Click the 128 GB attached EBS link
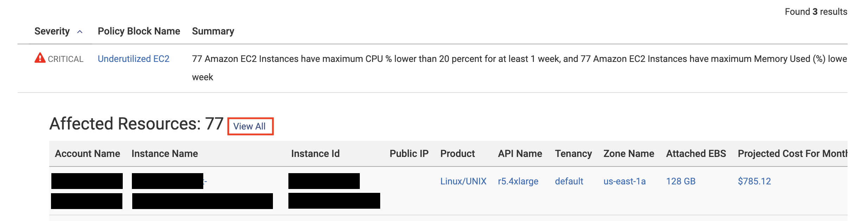The width and height of the screenshot is (868, 221). [x=681, y=181]
